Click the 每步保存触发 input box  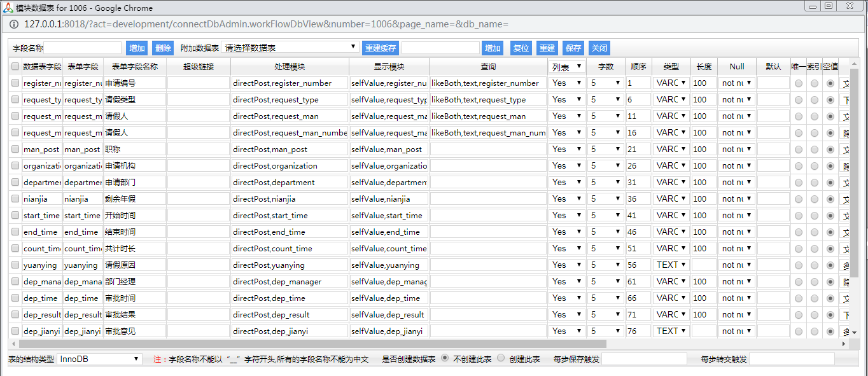tap(643, 359)
